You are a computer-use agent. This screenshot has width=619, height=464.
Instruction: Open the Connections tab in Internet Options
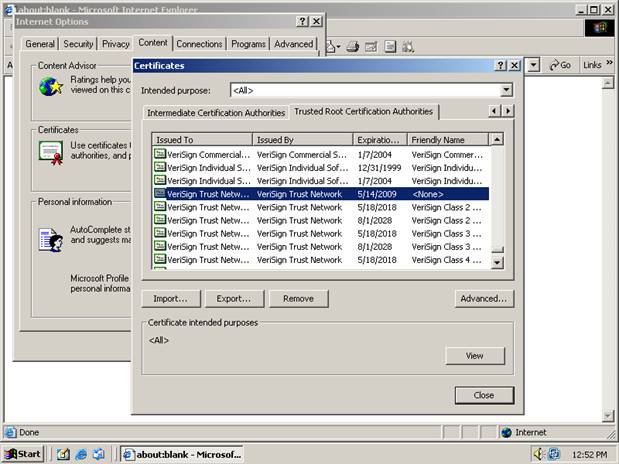pos(199,44)
